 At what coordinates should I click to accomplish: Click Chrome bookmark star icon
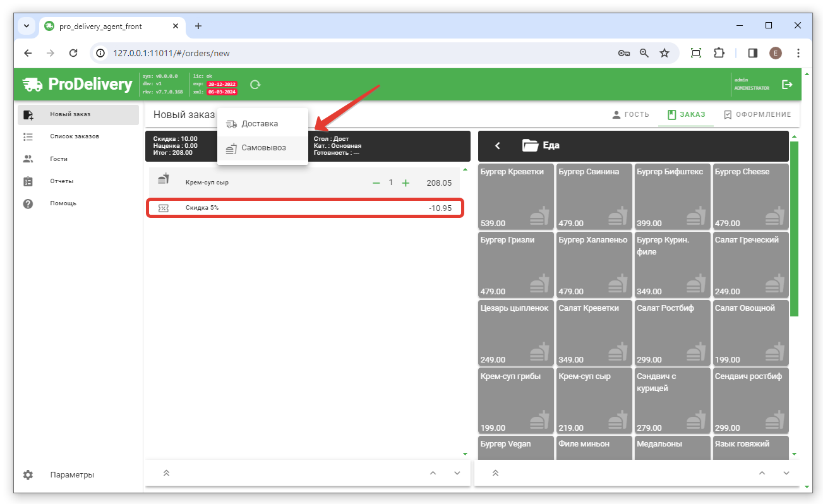point(664,53)
